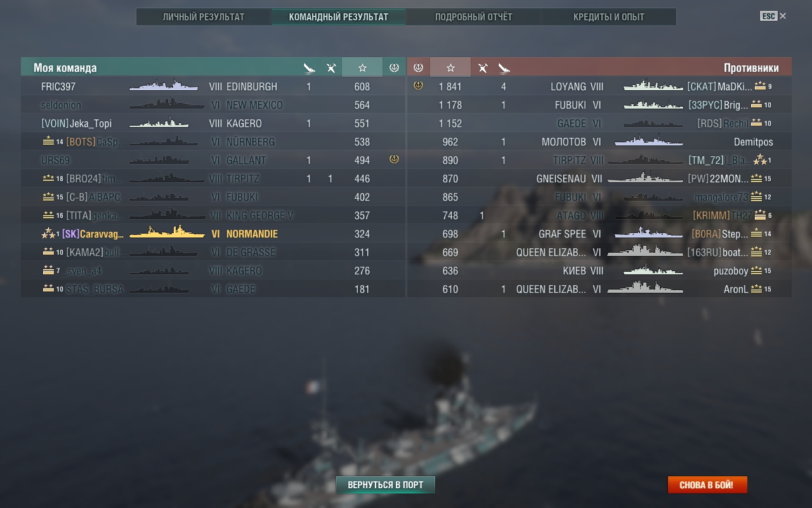Close results with the ESC button
This screenshot has height=508, width=812.
(x=773, y=16)
